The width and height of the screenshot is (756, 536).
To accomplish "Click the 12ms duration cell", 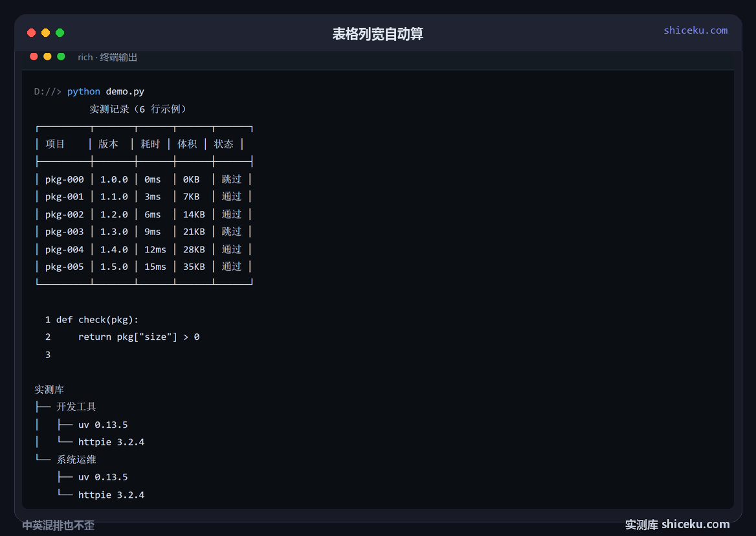I will click(155, 250).
